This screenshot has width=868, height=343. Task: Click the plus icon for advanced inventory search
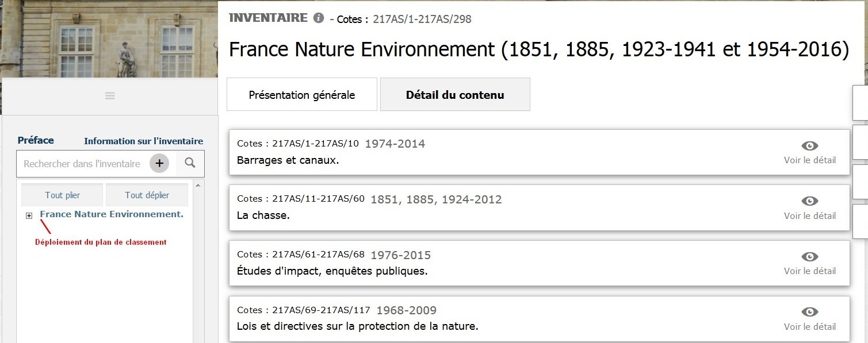tap(159, 164)
